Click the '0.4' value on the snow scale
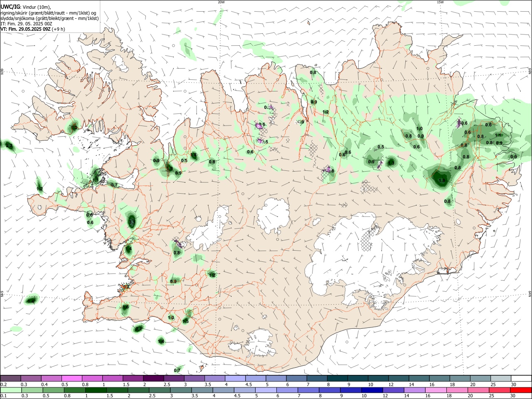 (x=44, y=384)
